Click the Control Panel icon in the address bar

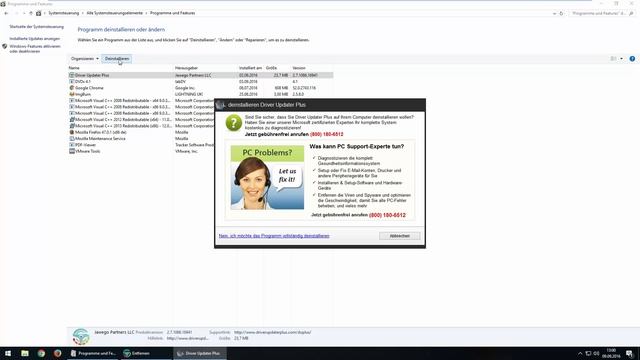(38, 13)
